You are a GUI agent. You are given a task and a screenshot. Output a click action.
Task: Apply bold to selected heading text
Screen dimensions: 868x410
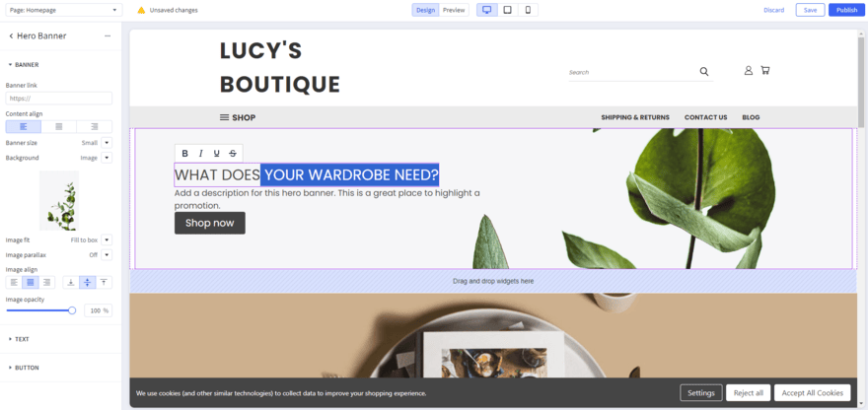pos(184,154)
